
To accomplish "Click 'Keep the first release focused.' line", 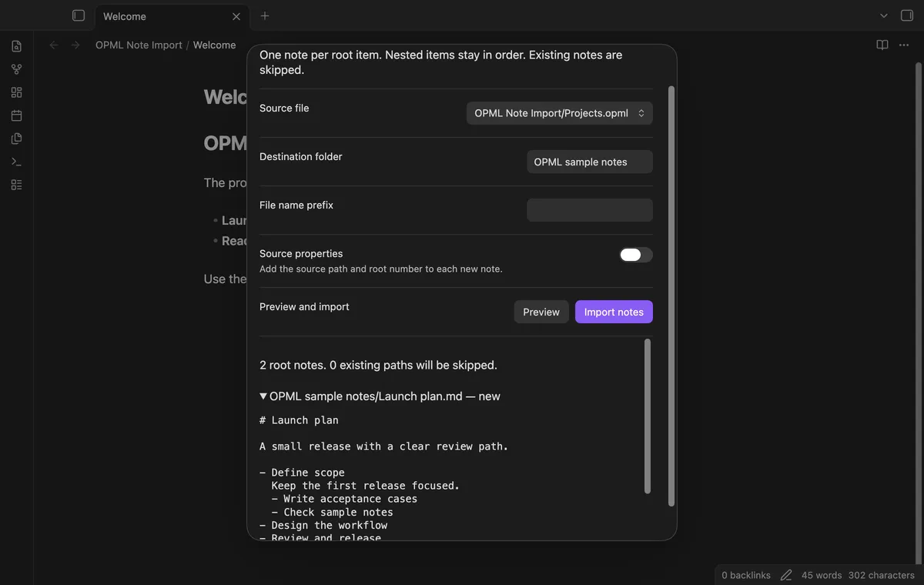I will click(365, 486).
